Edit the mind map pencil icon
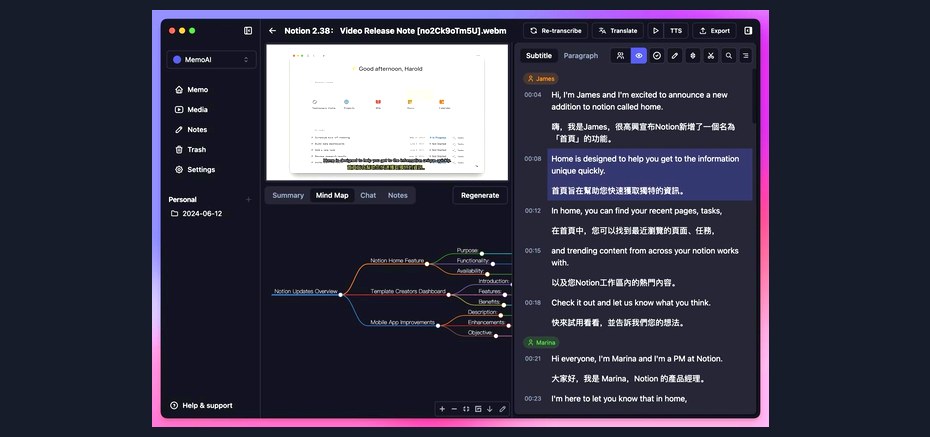The height and width of the screenshot is (437, 930). click(x=502, y=409)
